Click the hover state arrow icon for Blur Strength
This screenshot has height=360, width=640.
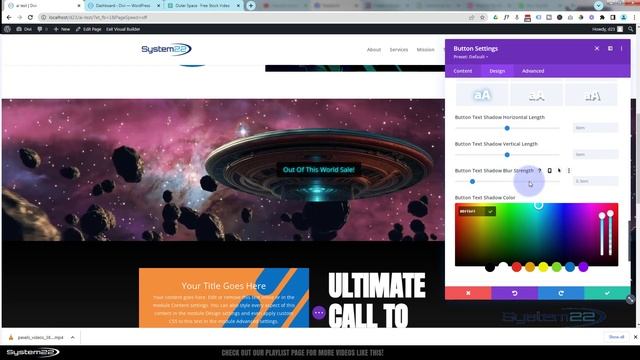click(x=559, y=170)
